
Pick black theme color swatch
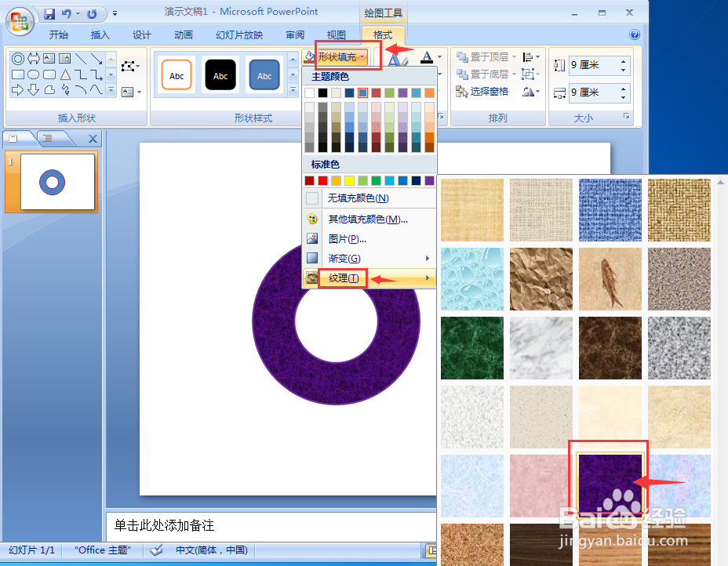(x=322, y=93)
